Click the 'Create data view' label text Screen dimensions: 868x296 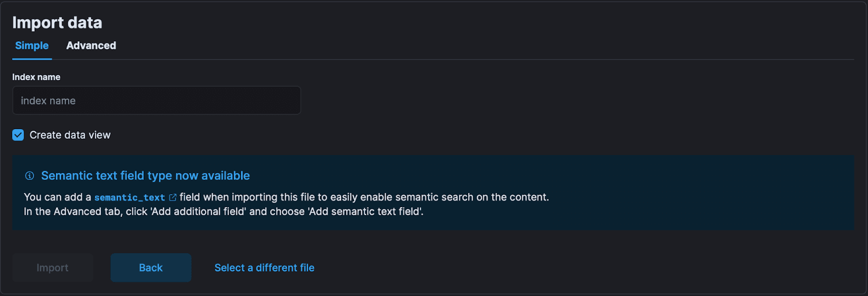click(x=70, y=135)
